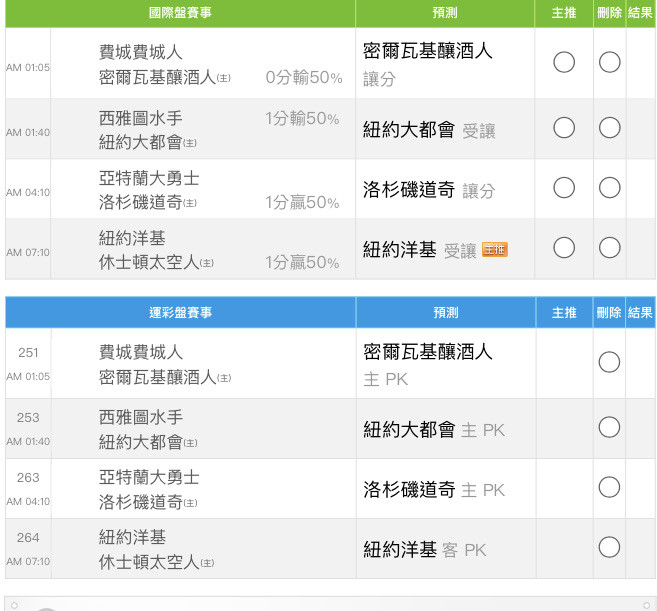Screen dimensions: 657x611
Task: Click the 國際盤賽事 table header
Action: (x=180, y=13)
